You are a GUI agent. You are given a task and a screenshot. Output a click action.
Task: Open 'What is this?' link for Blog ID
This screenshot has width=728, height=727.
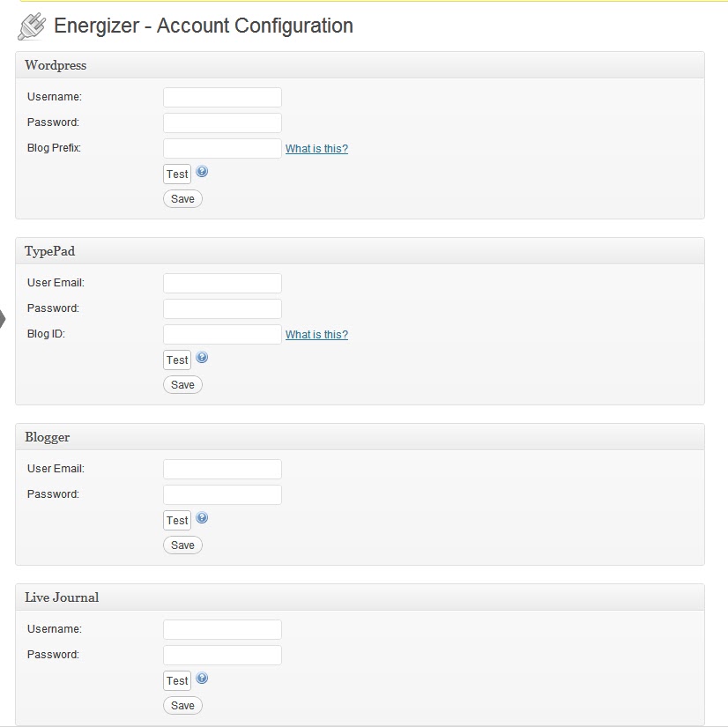tap(316, 334)
